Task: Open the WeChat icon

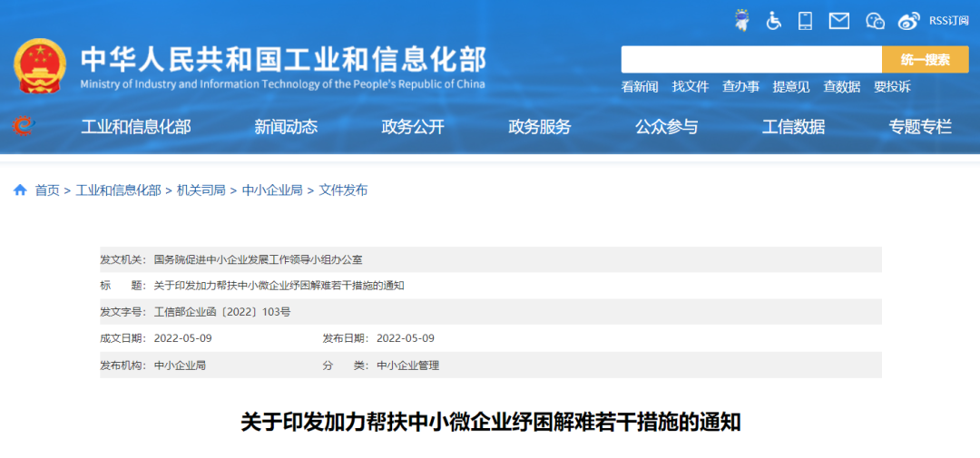Action: pyautogui.click(x=875, y=21)
